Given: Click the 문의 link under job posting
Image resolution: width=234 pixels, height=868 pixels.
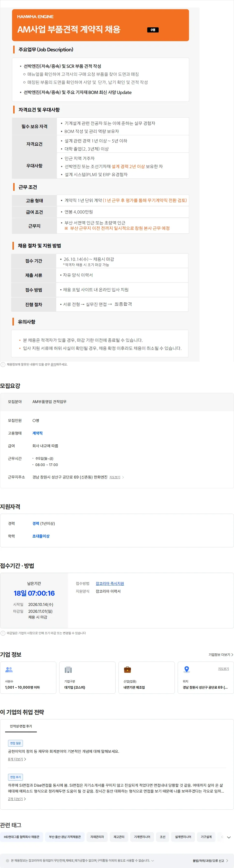Looking at the screenshot, I should [53, 364].
